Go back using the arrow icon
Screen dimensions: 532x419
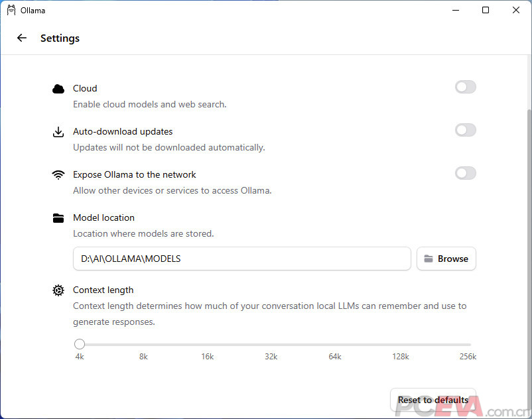point(22,38)
